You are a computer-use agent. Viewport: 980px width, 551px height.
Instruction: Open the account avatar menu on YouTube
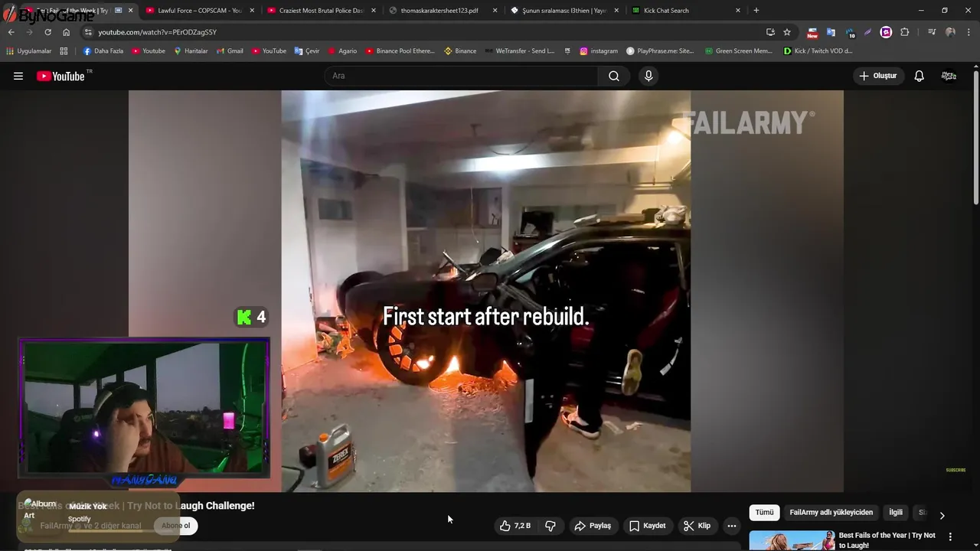[949, 76]
